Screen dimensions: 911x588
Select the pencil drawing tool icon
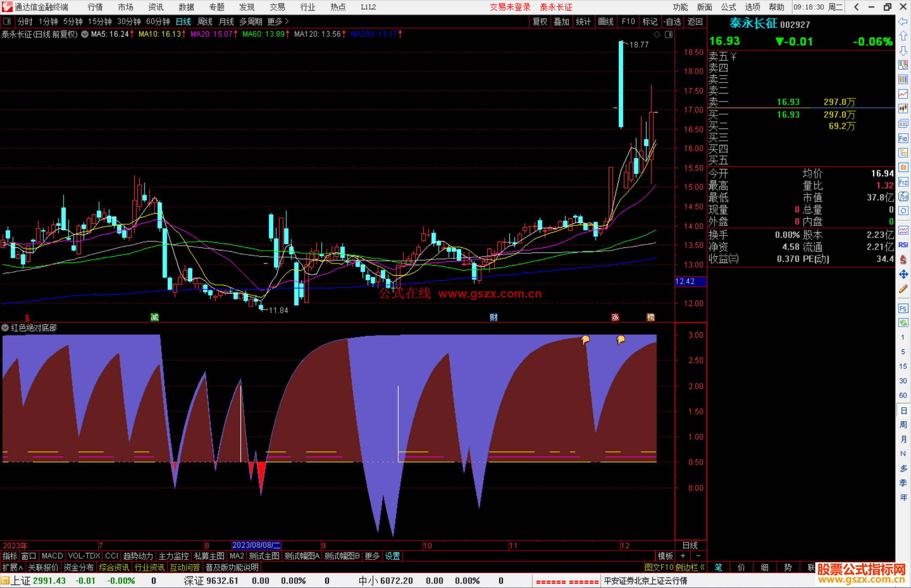pos(903,289)
